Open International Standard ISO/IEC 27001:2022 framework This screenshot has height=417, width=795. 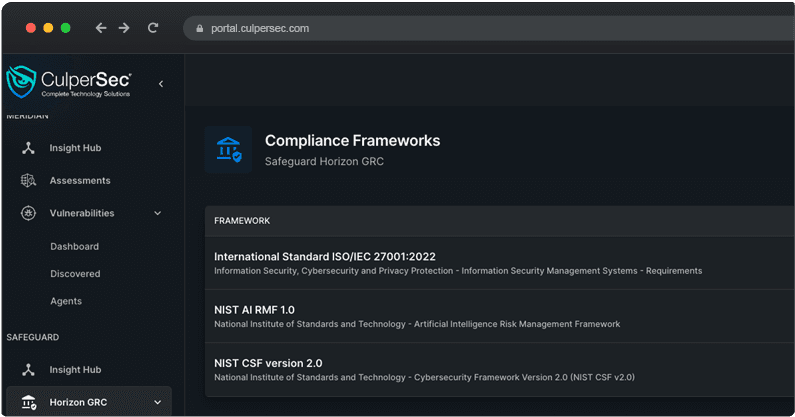pyautogui.click(x=324, y=257)
